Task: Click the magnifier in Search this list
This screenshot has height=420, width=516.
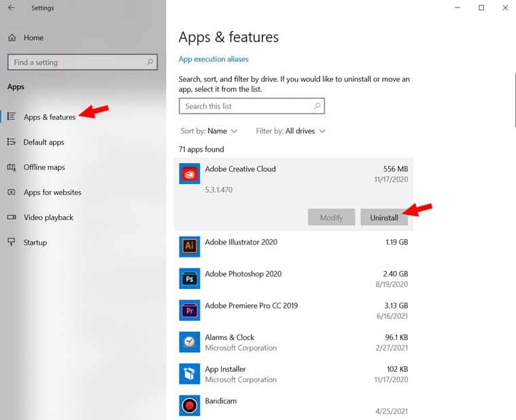Action: coord(317,106)
